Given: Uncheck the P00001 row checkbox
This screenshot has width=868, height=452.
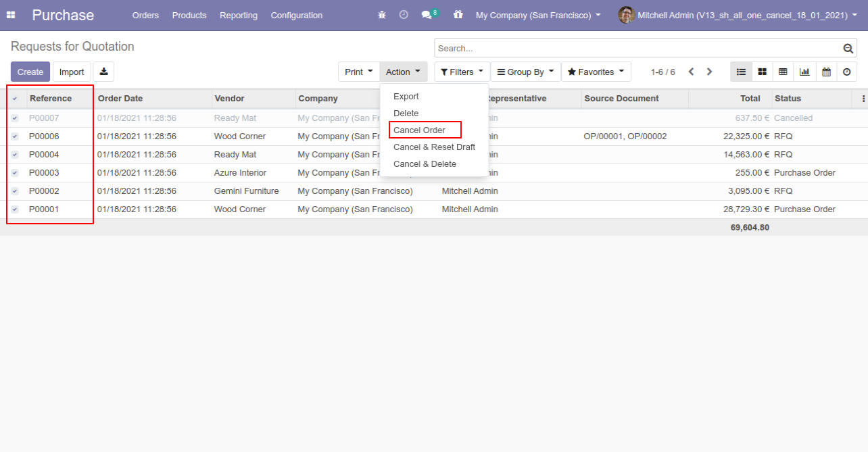Looking at the screenshot, I should pos(15,209).
